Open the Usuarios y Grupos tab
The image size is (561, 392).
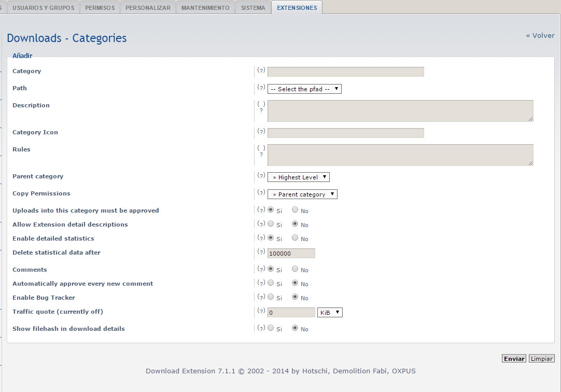tap(43, 8)
